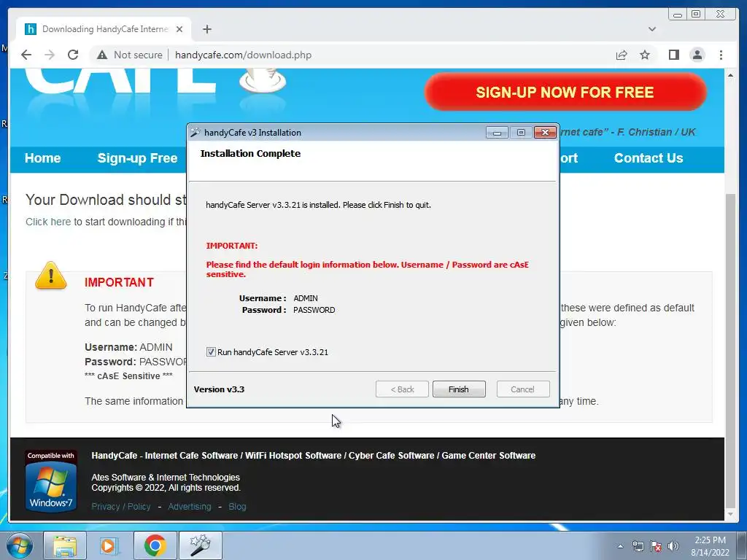
Task: Click the ADMIN username text in installer
Action: point(306,298)
